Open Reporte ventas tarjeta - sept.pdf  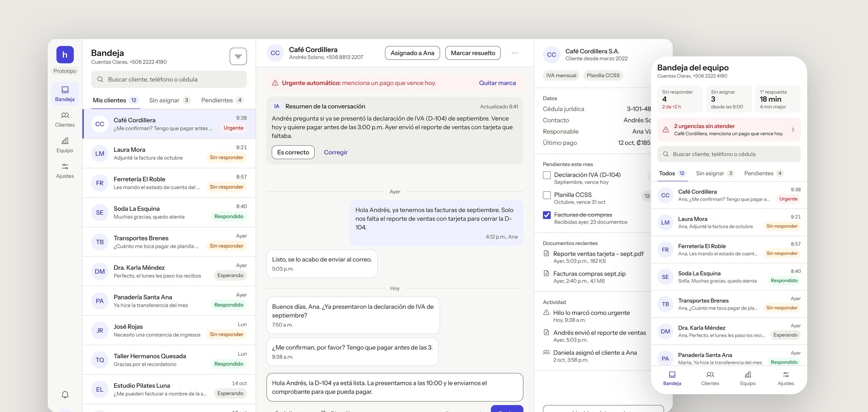click(598, 254)
